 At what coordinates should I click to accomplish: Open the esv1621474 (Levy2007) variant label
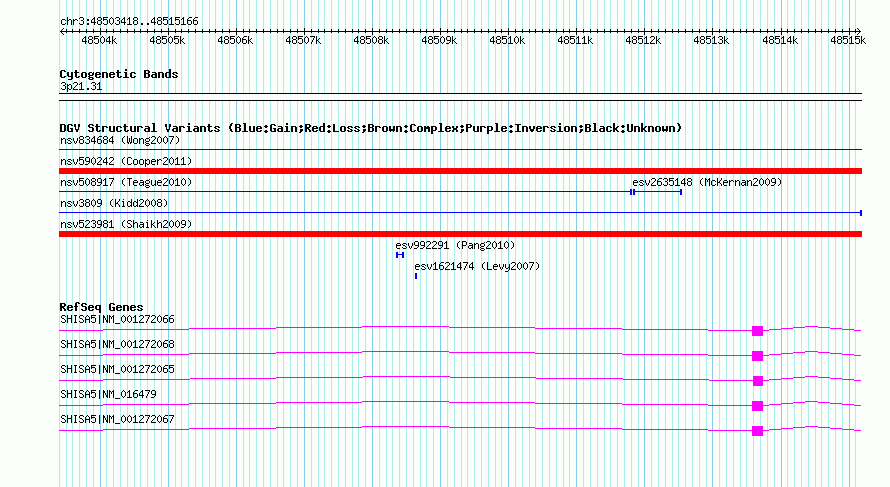point(477,266)
